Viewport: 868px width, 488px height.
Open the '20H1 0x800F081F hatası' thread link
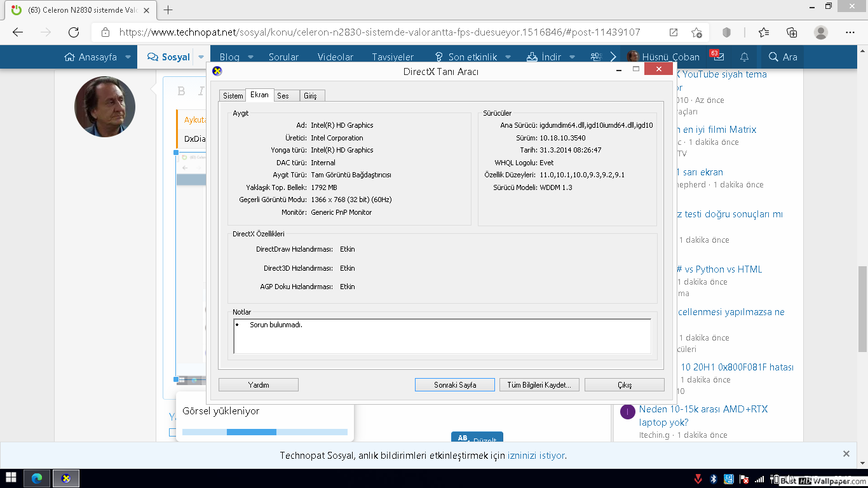[x=737, y=367]
